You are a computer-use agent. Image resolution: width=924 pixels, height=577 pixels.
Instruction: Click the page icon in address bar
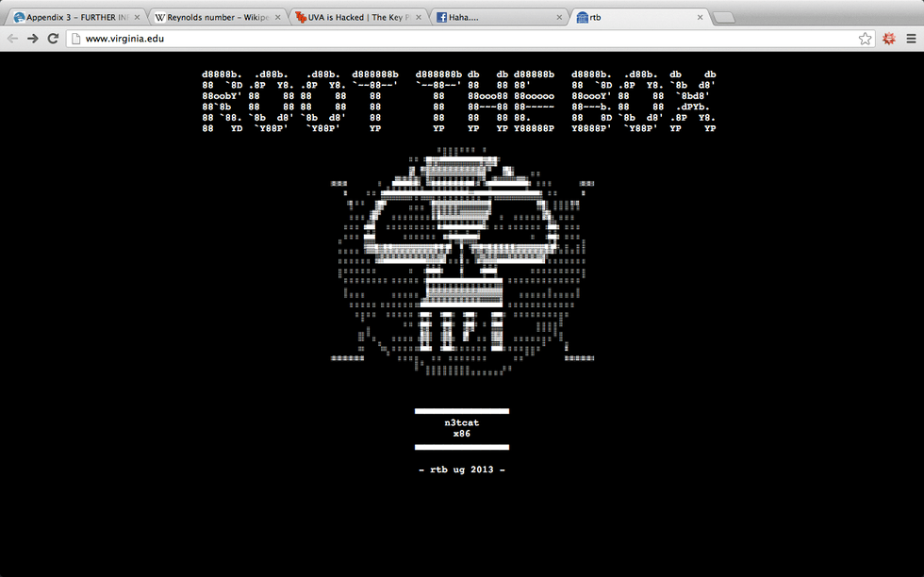coord(75,39)
